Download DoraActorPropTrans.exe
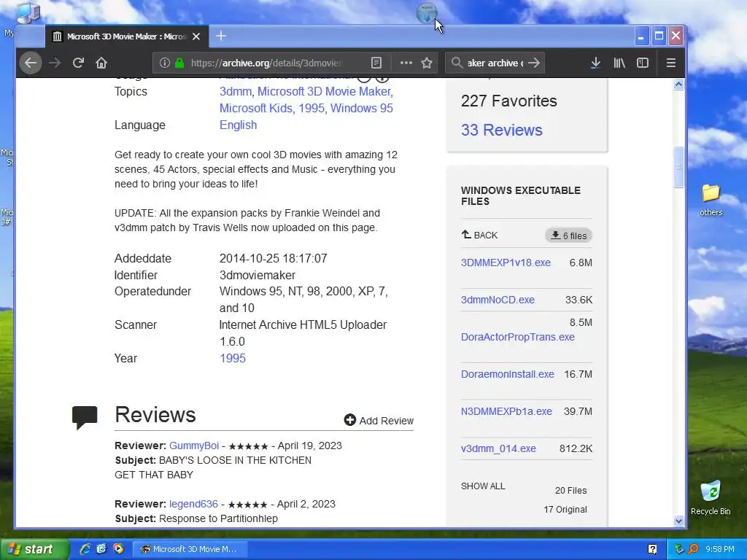This screenshot has width=747, height=560. click(517, 337)
